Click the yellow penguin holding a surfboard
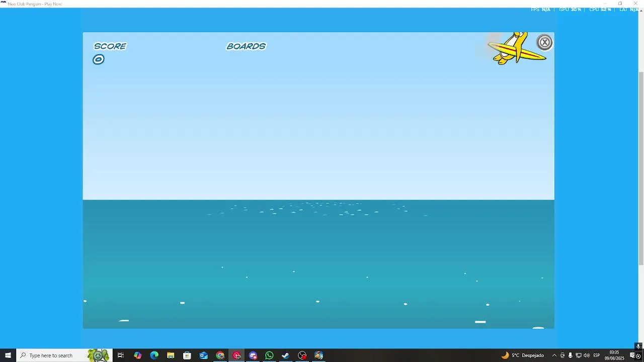 pyautogui.click(x=517, y=48)
